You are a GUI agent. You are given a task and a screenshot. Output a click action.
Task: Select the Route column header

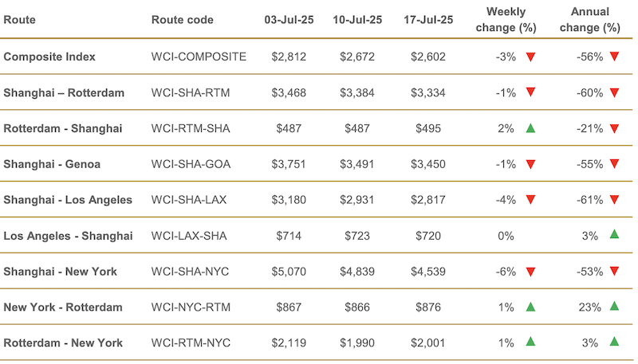pos(19,20)
